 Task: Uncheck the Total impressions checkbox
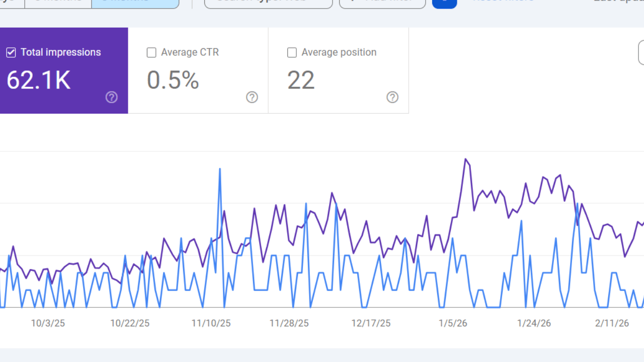tap(11, 52)
